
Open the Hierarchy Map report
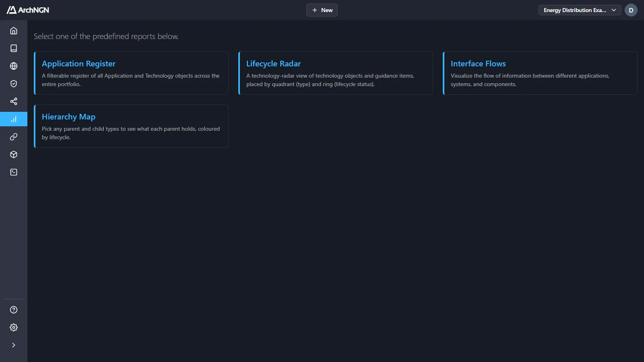(x=131, y=126)
